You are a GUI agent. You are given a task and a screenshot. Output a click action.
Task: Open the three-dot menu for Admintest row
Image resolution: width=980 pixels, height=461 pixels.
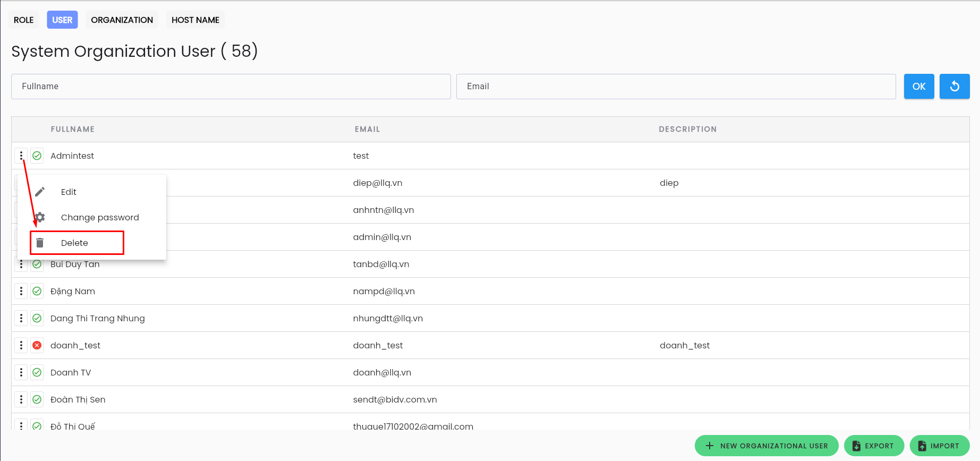coord(21,156)
